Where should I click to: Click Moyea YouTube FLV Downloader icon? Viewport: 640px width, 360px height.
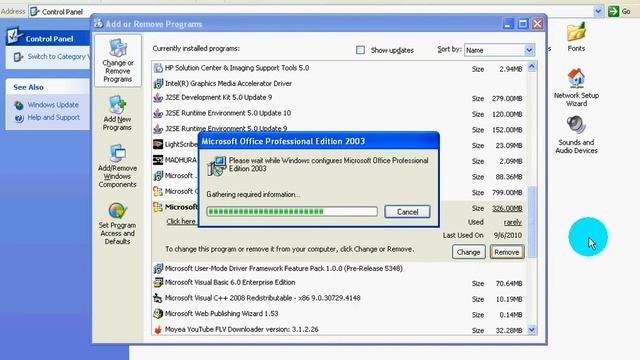tap(158, 329)
